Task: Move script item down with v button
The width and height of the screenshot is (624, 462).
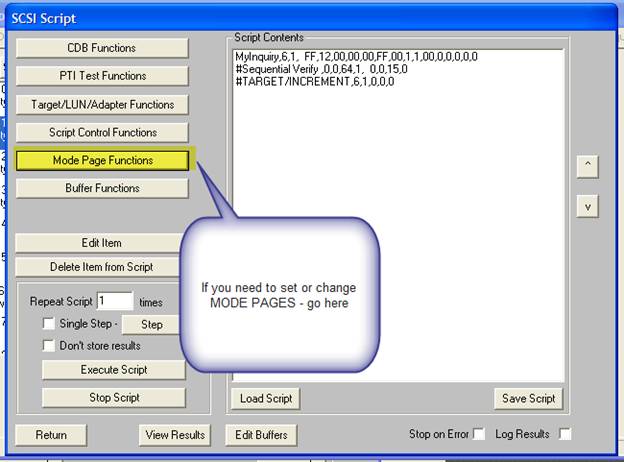Action: coord(587,206)
